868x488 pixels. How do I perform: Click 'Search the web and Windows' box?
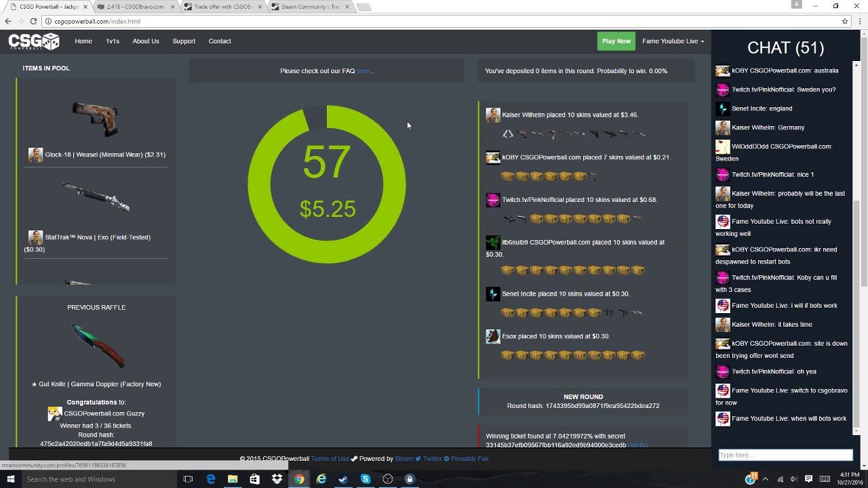pyautogui.click(x=98, y=479)
